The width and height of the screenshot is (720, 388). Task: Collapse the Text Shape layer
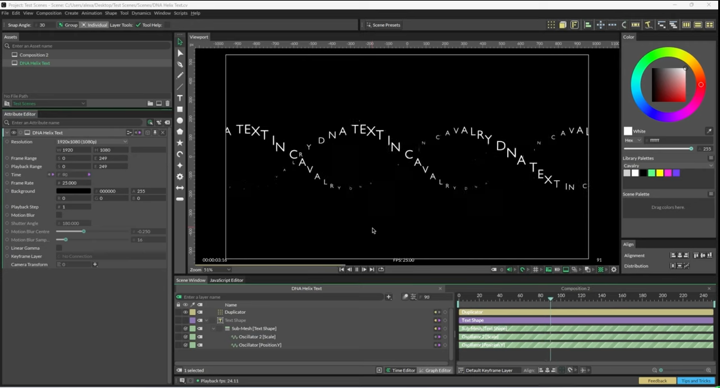[207, 321]
